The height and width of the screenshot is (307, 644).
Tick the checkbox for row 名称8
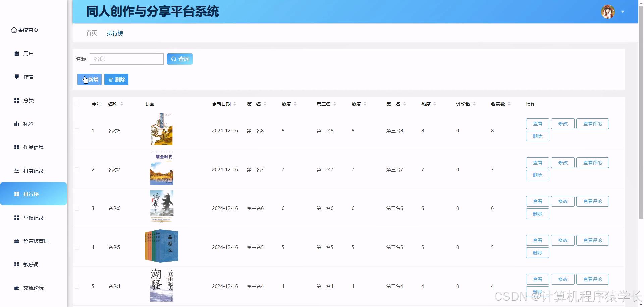pyautogui.click(x=77, y=131)
